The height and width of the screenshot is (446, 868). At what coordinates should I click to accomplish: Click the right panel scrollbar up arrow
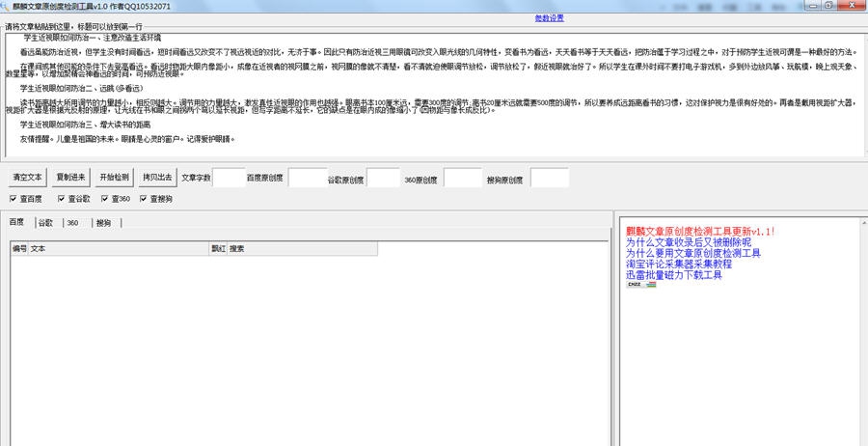[864, 223]
